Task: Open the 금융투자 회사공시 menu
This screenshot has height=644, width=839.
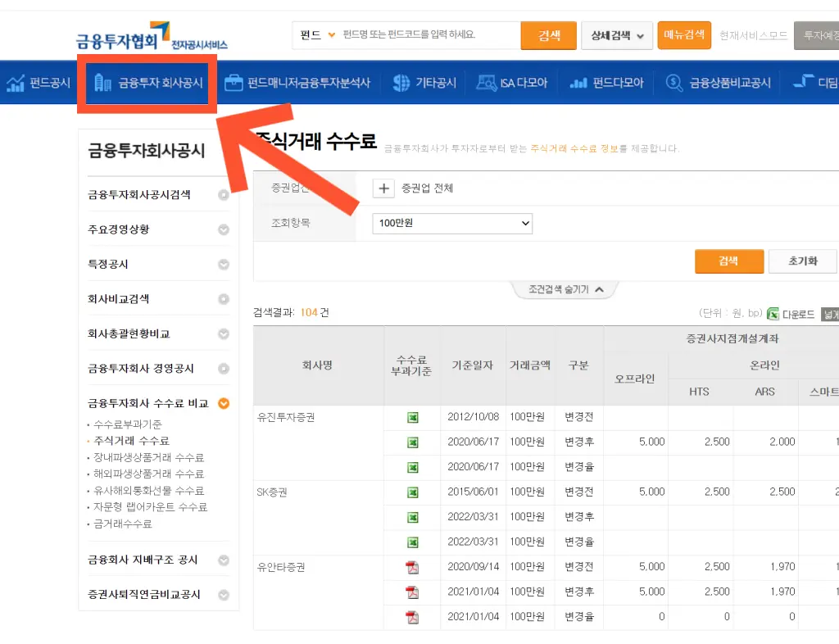Action: [149, 83]
